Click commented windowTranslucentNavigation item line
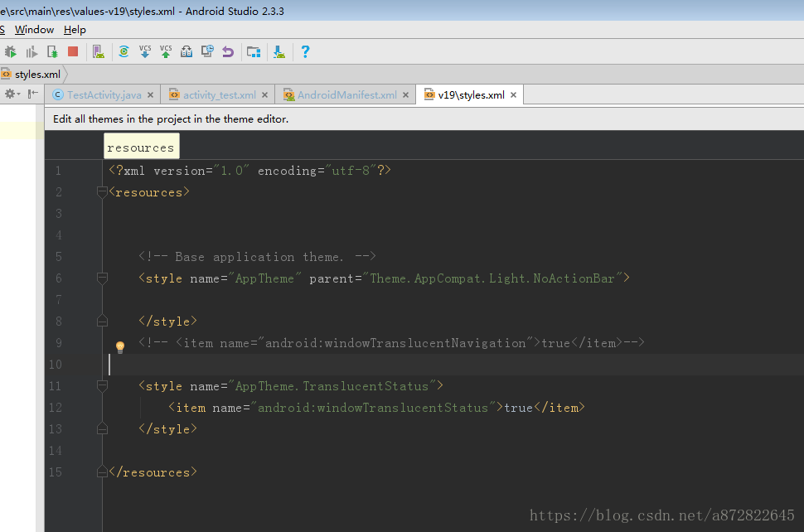 point(391,343)
